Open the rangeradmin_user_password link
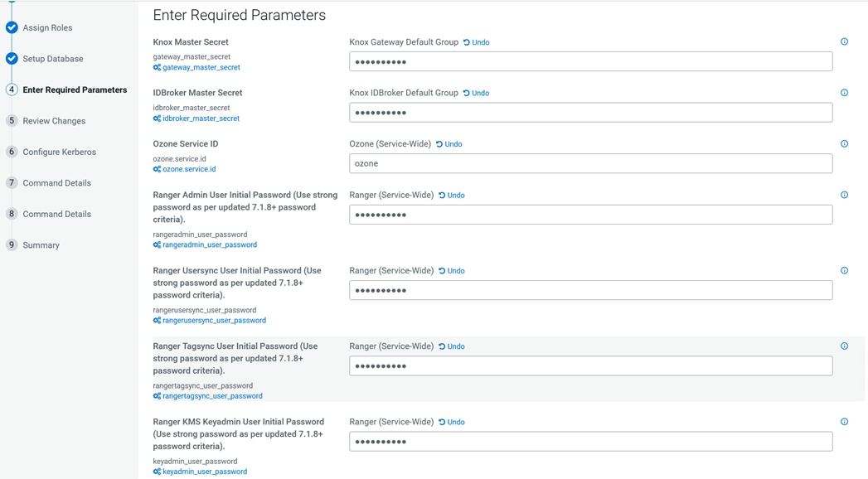This screenshot has height=479, width=868. click(x=210, y=245)
